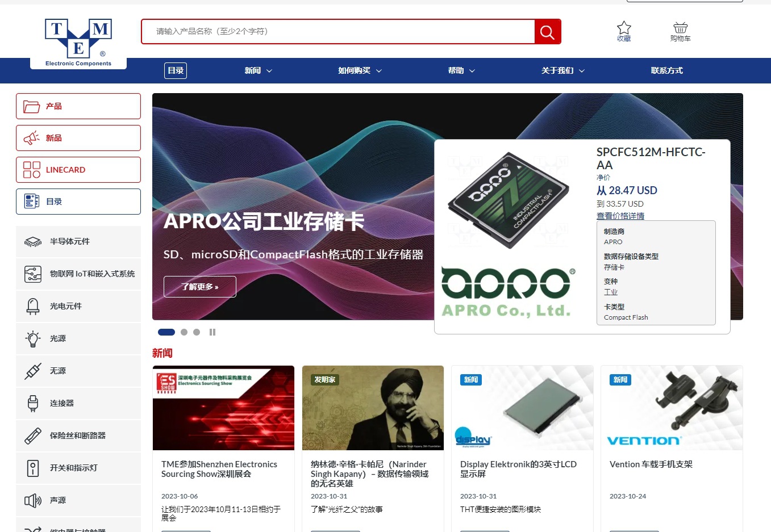Open the CompactFlash card product image

[509, 200]
